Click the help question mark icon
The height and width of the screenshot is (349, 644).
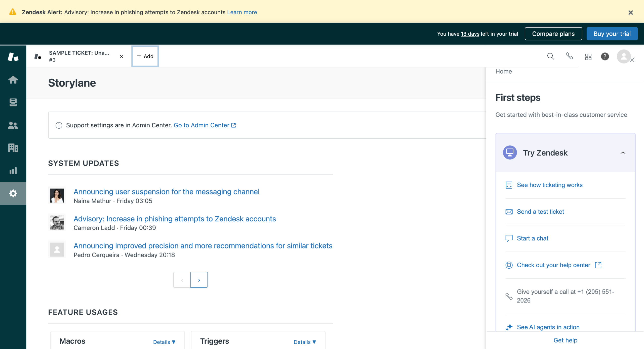coord(605,57)
